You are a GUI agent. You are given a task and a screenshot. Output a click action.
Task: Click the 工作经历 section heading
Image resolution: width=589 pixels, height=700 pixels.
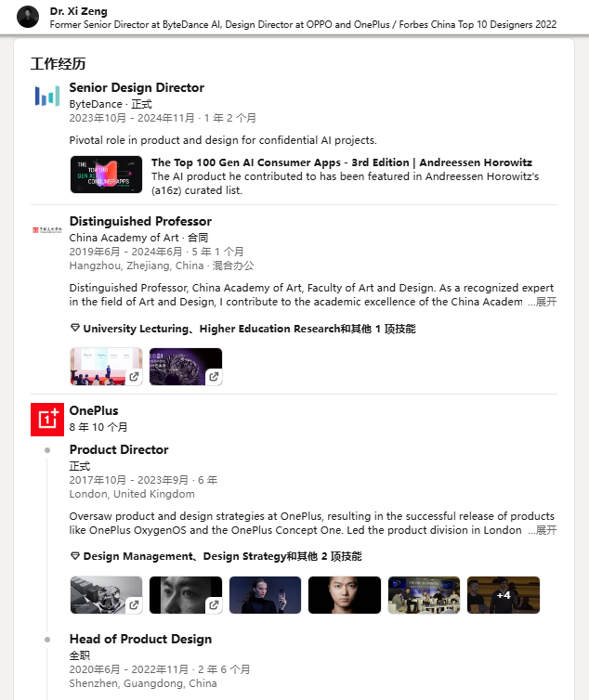59,63
